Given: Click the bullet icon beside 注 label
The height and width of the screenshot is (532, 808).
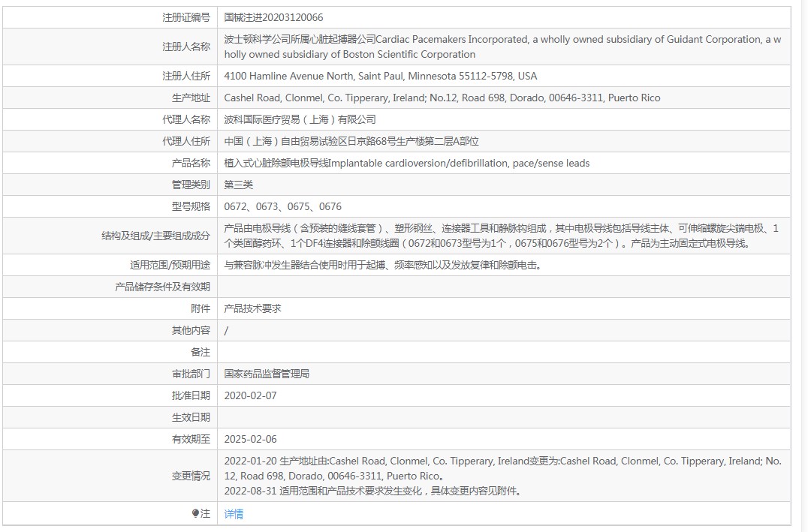Looking at the screenshot, I should point(195,513).
